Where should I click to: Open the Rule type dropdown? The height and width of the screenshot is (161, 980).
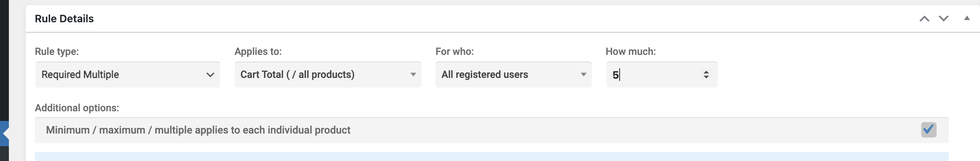[127, 75]
